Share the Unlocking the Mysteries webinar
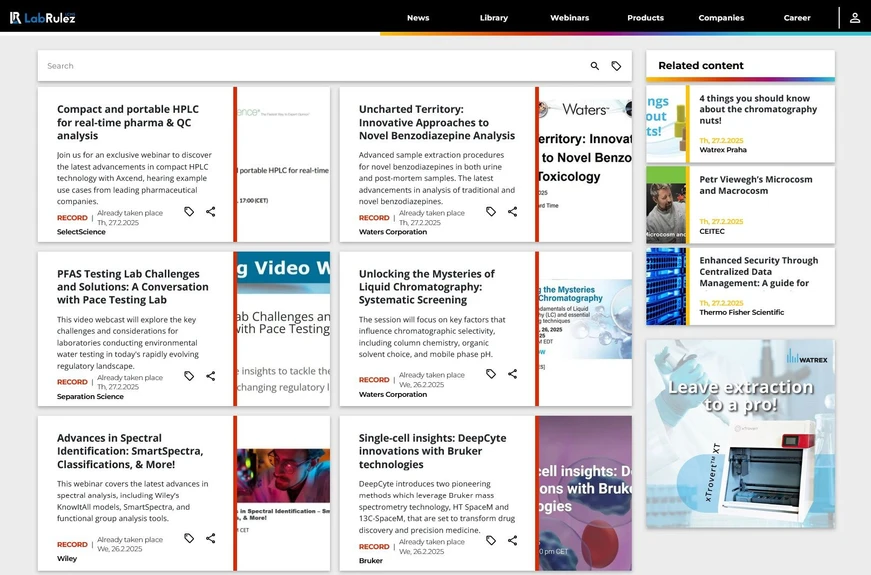This screenshot has height=575, width=871. coord(512,374)
